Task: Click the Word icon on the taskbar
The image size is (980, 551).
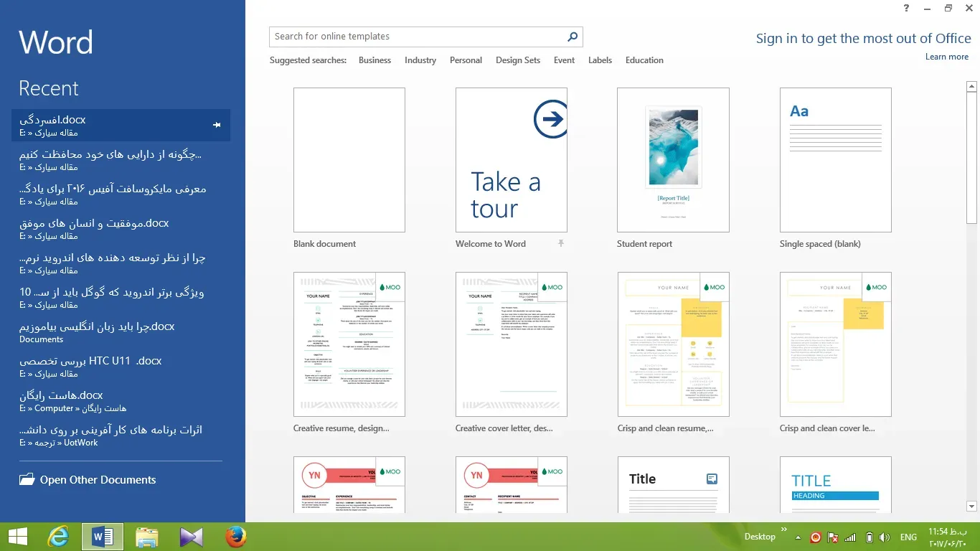Action: tap(103, 537)
